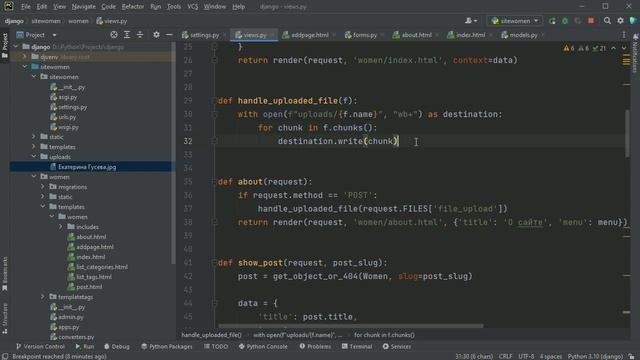Open the Services tool window

[397, 347]
